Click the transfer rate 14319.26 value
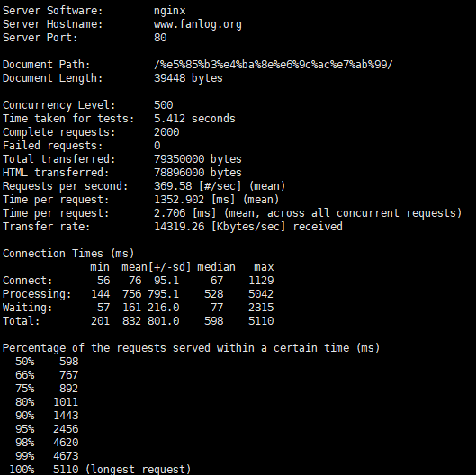The image size is (476, 475). click(x=179, y=227)
